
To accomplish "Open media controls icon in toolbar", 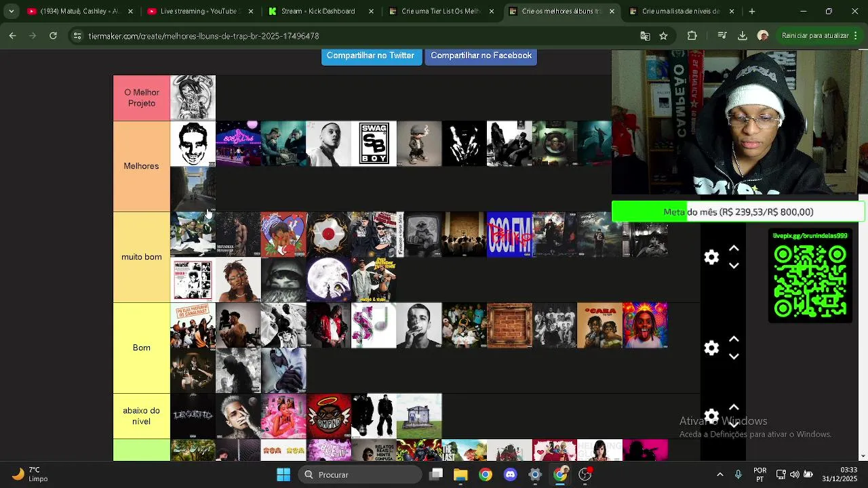I will (x=722, y=36).
